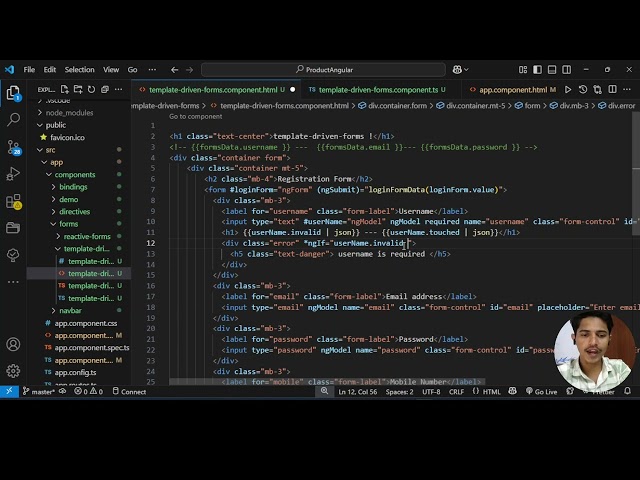Open the additional views ellipsis in activity bar
Viewport: 640px width, 480px height.
[13, 282]
